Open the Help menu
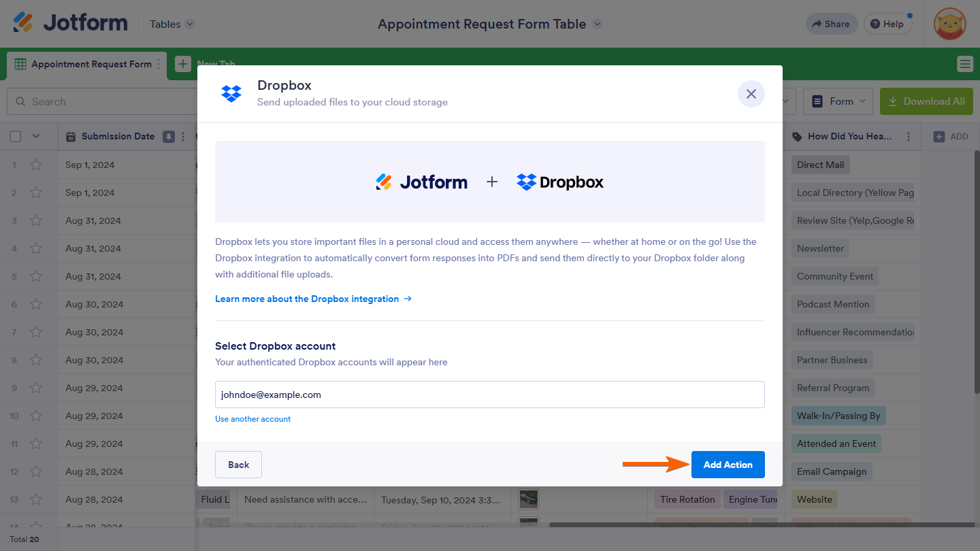 point(887,24)
